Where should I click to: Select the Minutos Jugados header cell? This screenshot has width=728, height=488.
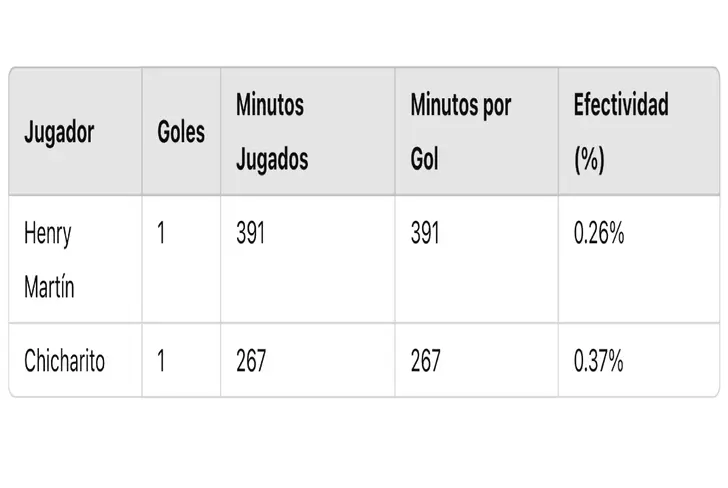[270, 132]
